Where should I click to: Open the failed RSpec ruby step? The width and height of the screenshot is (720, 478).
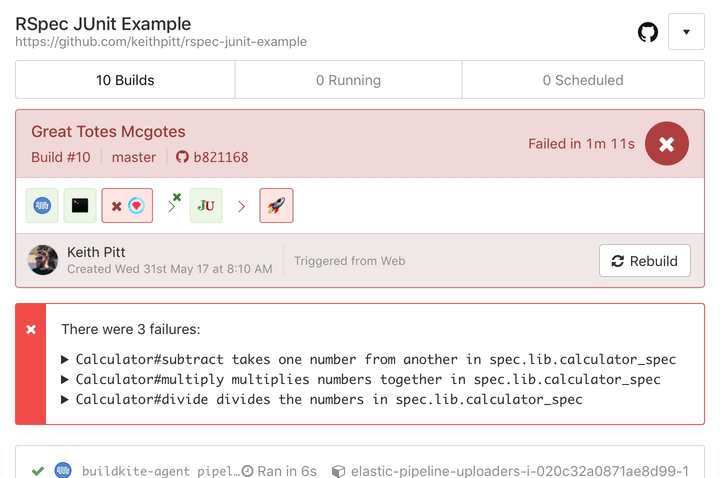127,206
